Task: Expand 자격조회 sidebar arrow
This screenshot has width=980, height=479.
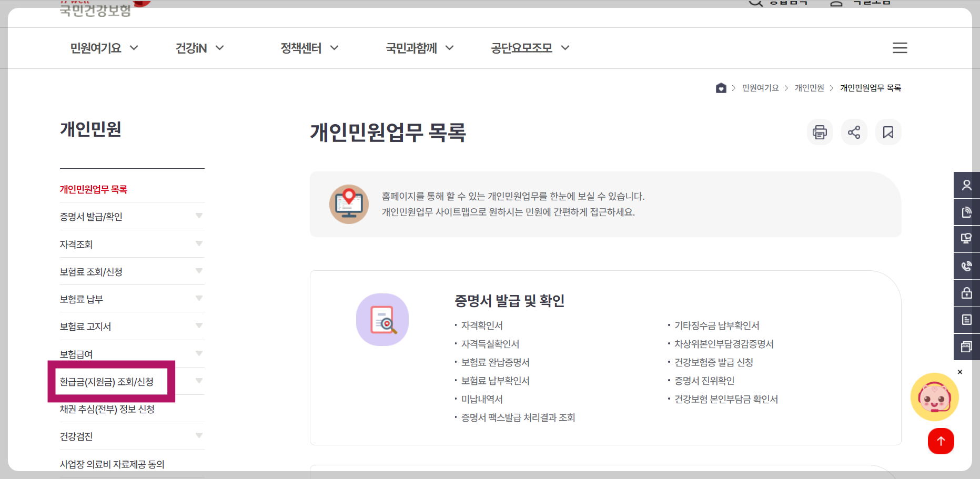Action: click(x=199, y=243)
